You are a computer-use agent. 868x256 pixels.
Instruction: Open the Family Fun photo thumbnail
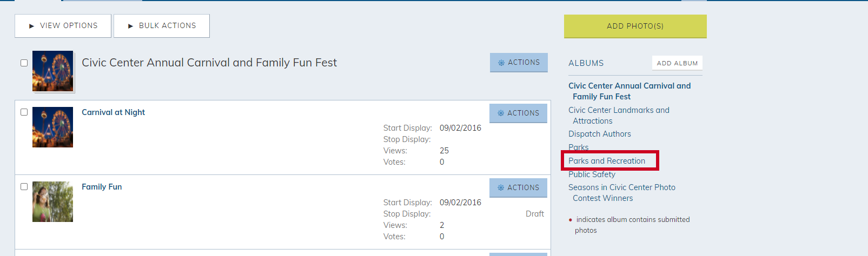point(52,201)
